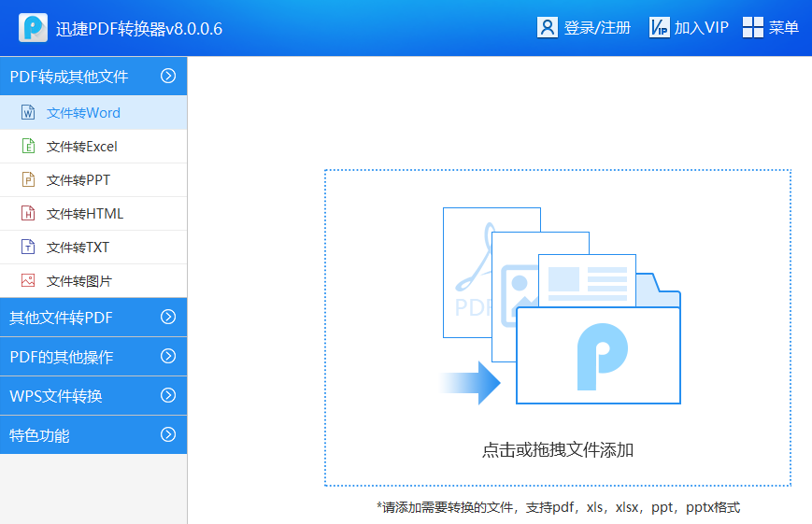Collapse the PDF转成其他文件 section arrow
The height and width of the screenshot is (524, 812).
click(x=168, y=76)
